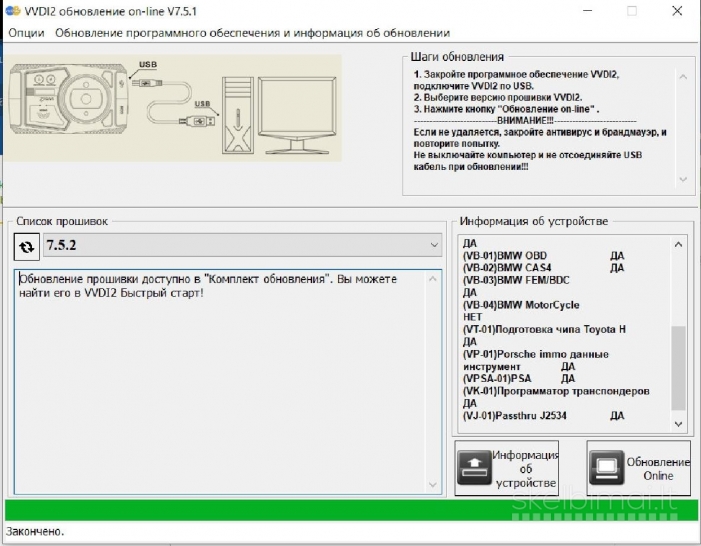Click the VVDI2 app icon in title bar

click(x=13, y=11)
